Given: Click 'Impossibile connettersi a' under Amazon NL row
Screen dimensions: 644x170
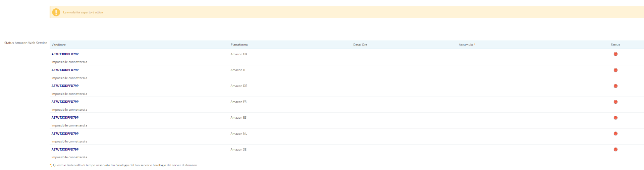Looking at the screenshot, I should tap(69, 141).
